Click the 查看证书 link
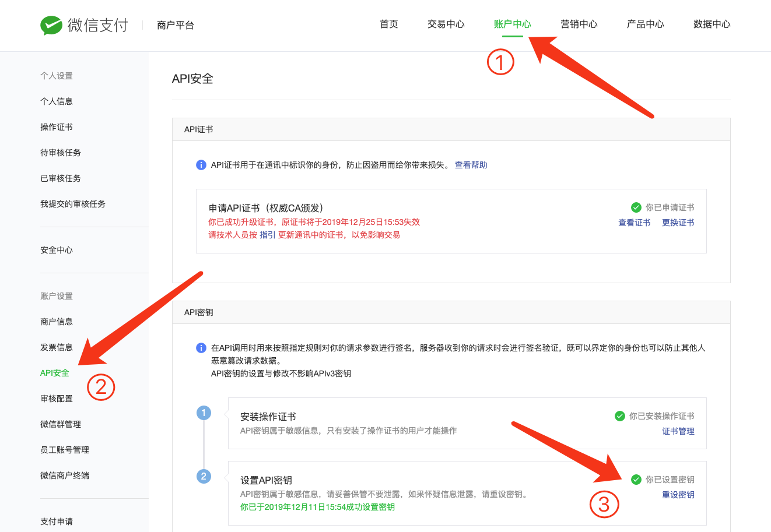This screenshot has height=532, width=771. [635, 223]
